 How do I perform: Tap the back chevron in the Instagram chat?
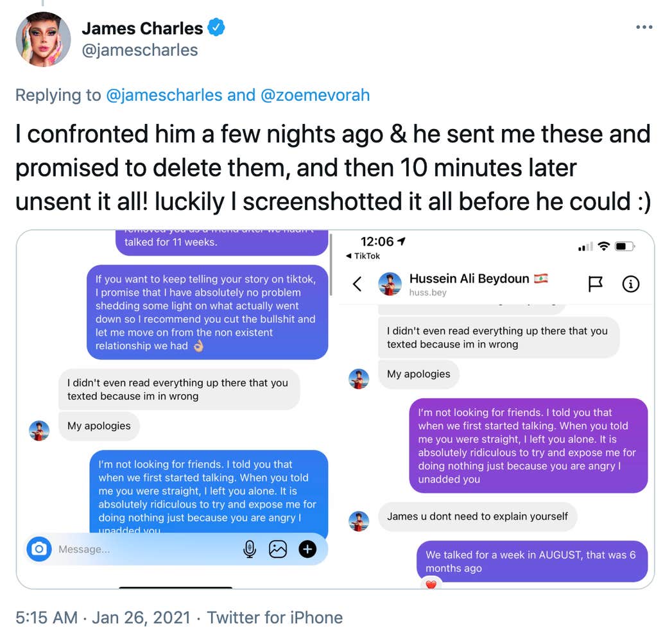point(358,283)
